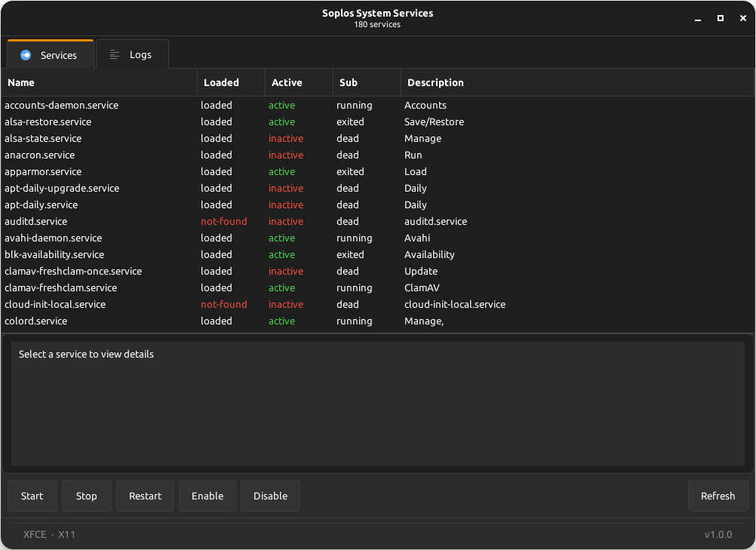The width and height of the screenshot is (756, 550).
Task: Click inactive status for anacron.service
Action: point(286,155)
